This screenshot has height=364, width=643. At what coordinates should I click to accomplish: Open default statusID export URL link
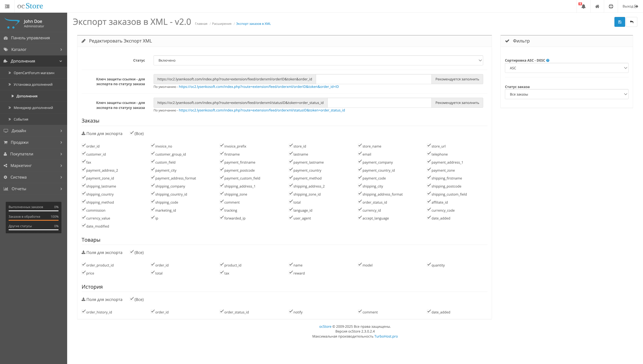[x=262, y=110]
